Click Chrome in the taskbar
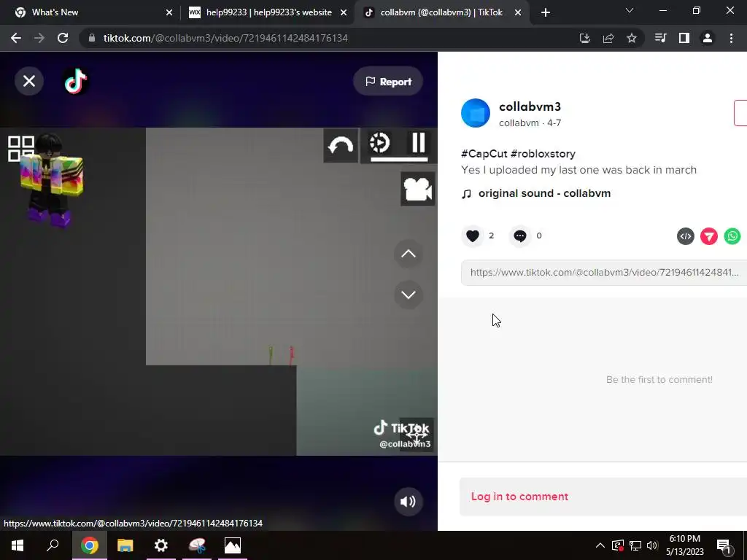The height and width of the screenshot is (560, 747). pyautogui.click(x=89, y=545)
